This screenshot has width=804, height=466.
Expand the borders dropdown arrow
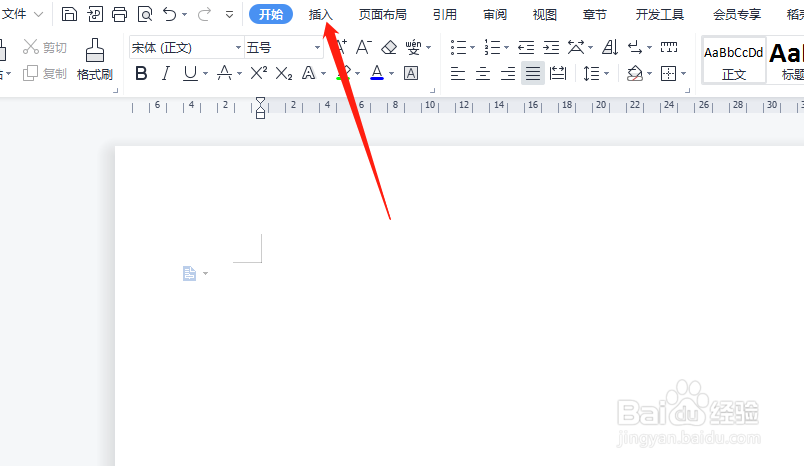[684, 74]
